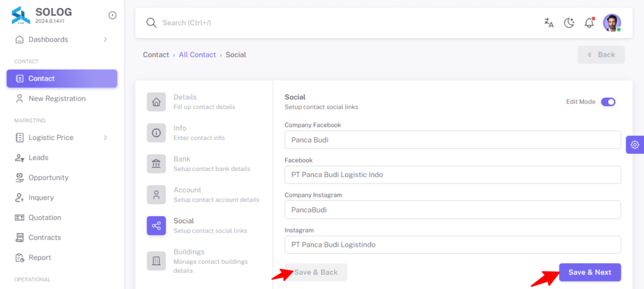
Task: Click the Save & Next button
Action: point(590,272)
